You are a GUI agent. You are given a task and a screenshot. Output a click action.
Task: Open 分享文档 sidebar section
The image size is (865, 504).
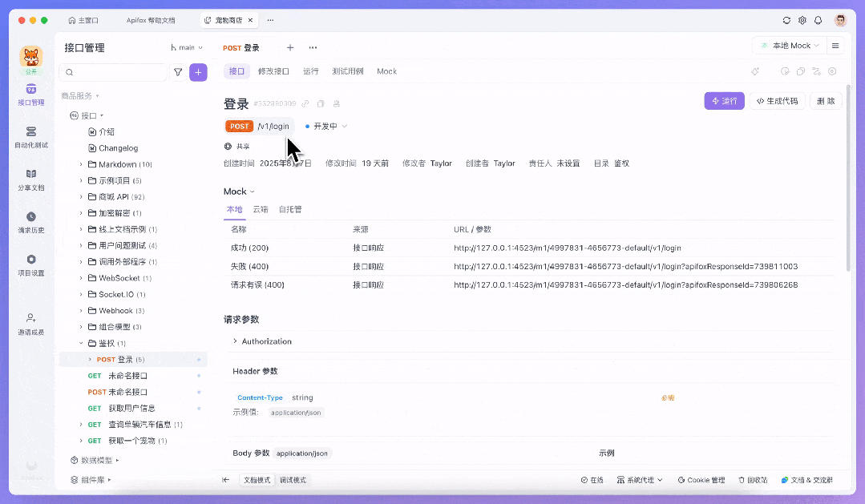pyautogui.click(x=31, y=179)
